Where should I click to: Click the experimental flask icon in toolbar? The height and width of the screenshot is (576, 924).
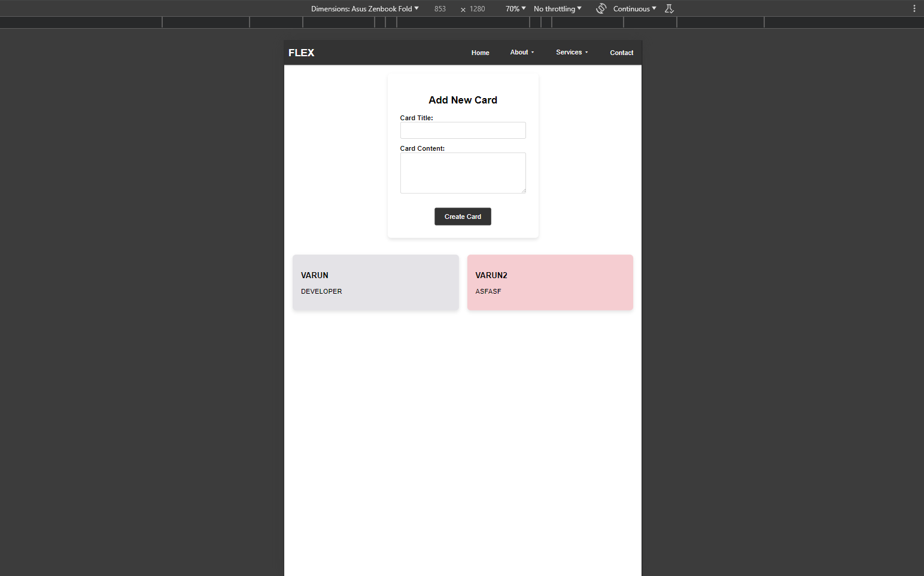click(x=669, y=8)
